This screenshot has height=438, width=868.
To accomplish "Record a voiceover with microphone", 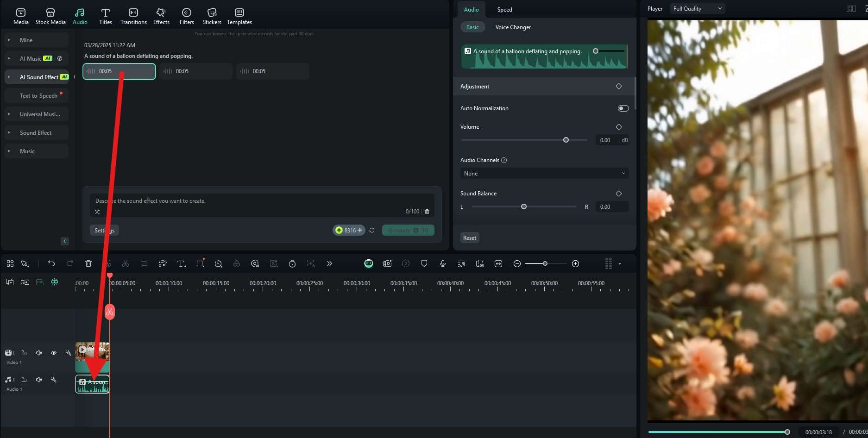I will tap(443, 263).
